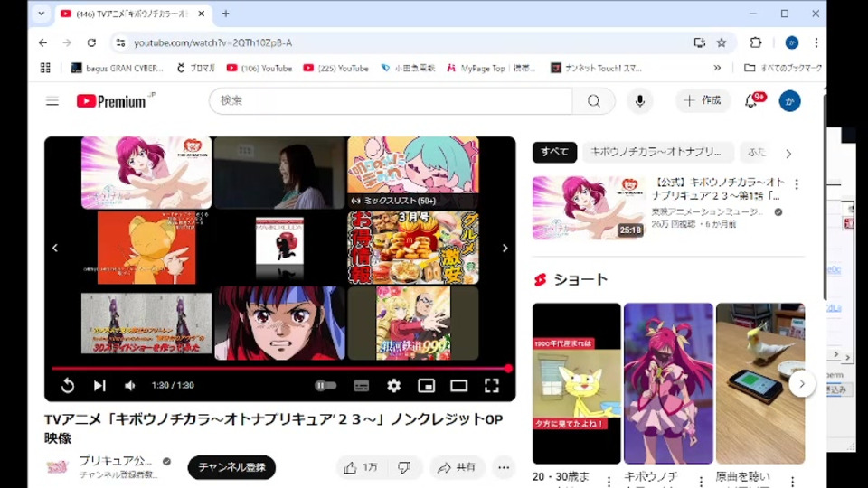Open options for the 第1話 recommended video
The width and height of the screenshot is (868, 488).
click(797, 184)
